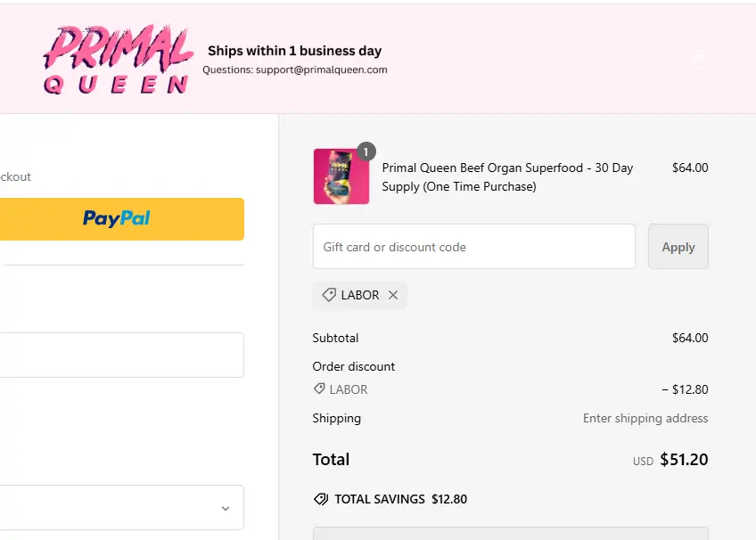The height and width of the screenshot is (540, 756).
Task: Click the Apply discount button
Action: click(x=678, y=247)
